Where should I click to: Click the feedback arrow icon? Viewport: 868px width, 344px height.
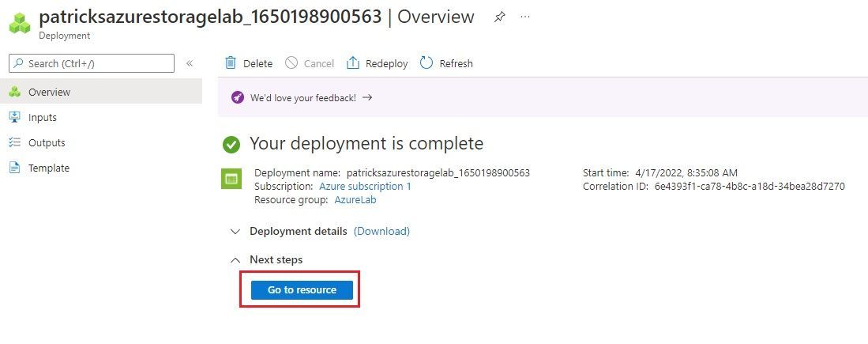coord(367,97)
